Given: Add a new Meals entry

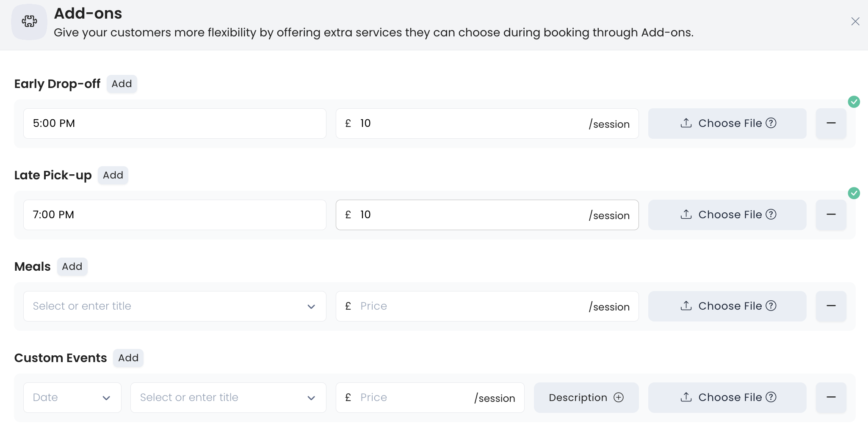Looking at the screenshot, I should 72,266.
